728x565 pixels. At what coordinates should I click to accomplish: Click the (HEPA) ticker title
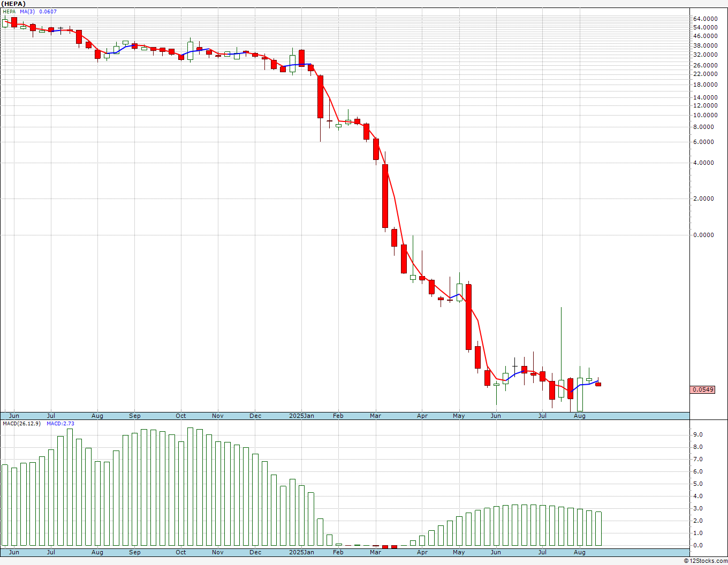(x=13, y=4)
